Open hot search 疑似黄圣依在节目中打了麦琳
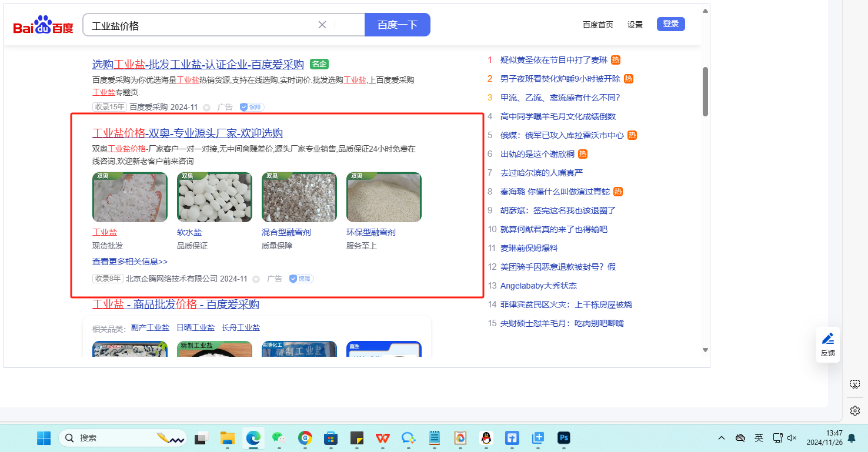 553,60
